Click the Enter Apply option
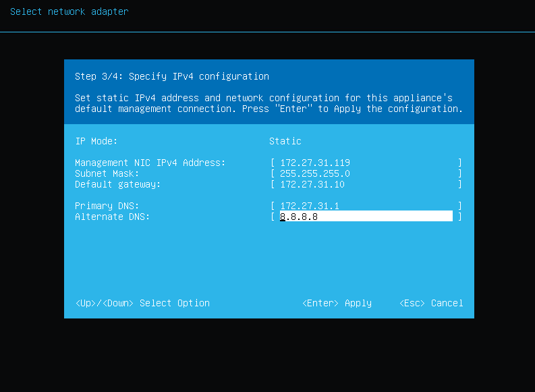 (337, 304)
